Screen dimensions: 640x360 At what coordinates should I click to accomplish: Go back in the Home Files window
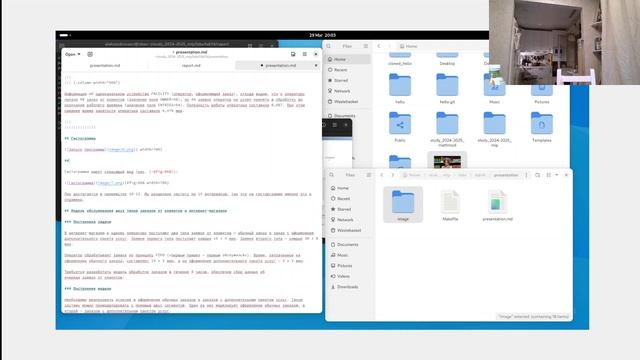[x=379, y=46]
